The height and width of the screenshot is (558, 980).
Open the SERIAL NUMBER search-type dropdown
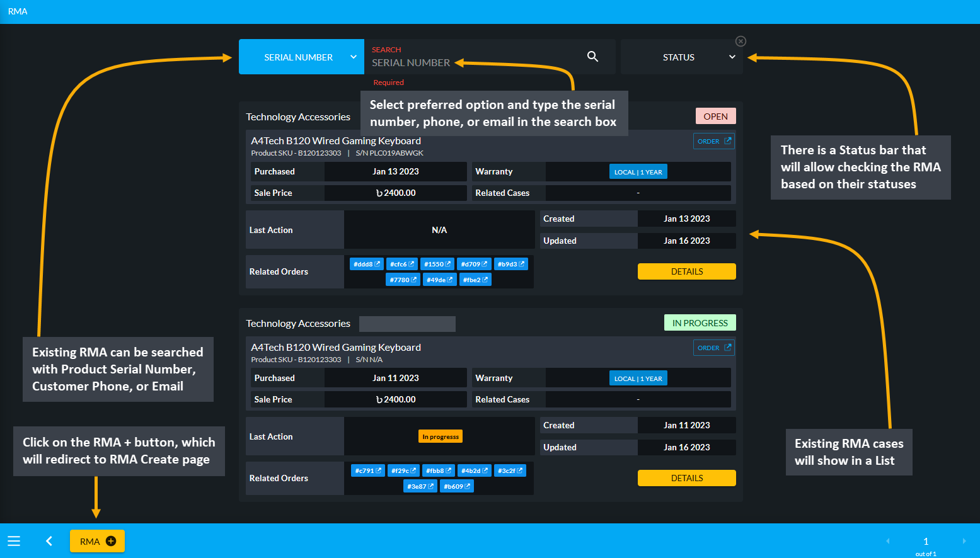click(x=301, y=57)
